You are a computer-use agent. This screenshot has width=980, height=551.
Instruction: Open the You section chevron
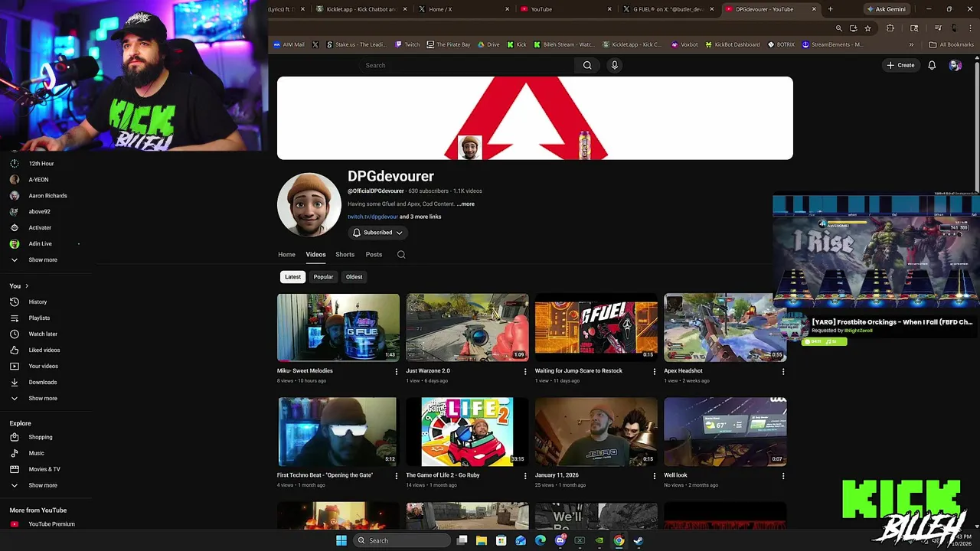27,286
